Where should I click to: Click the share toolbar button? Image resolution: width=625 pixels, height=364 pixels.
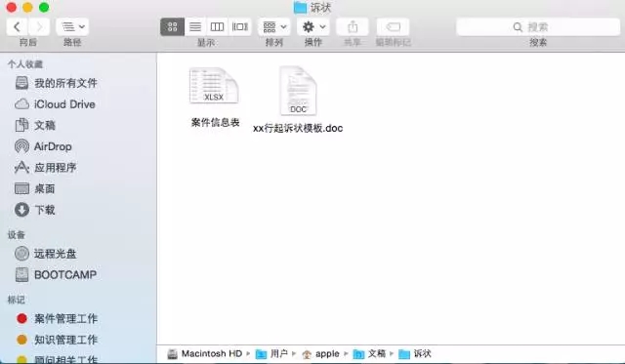click(353, 27)
